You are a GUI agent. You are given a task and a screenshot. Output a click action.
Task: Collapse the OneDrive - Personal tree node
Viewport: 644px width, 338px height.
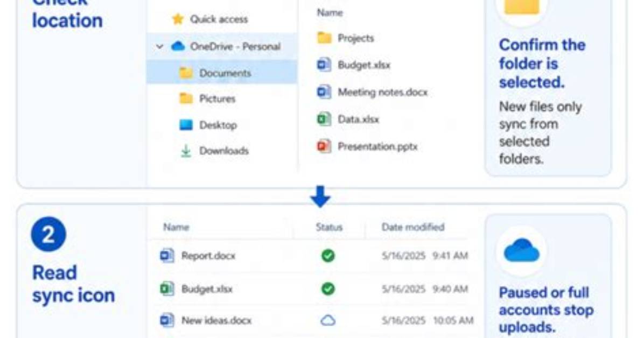tap(159, 46)
